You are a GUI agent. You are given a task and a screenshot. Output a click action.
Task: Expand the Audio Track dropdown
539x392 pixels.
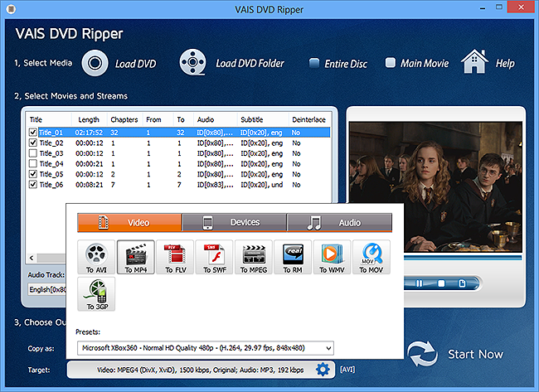point(46,289)
